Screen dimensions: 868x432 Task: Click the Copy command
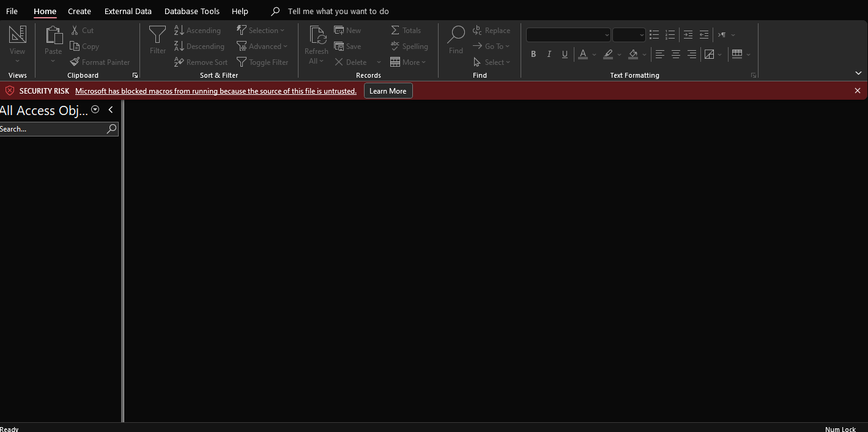(x=84, y=46)
